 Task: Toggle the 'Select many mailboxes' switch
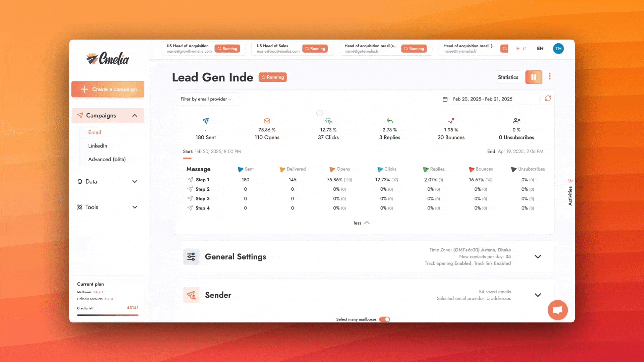[384, 319]
